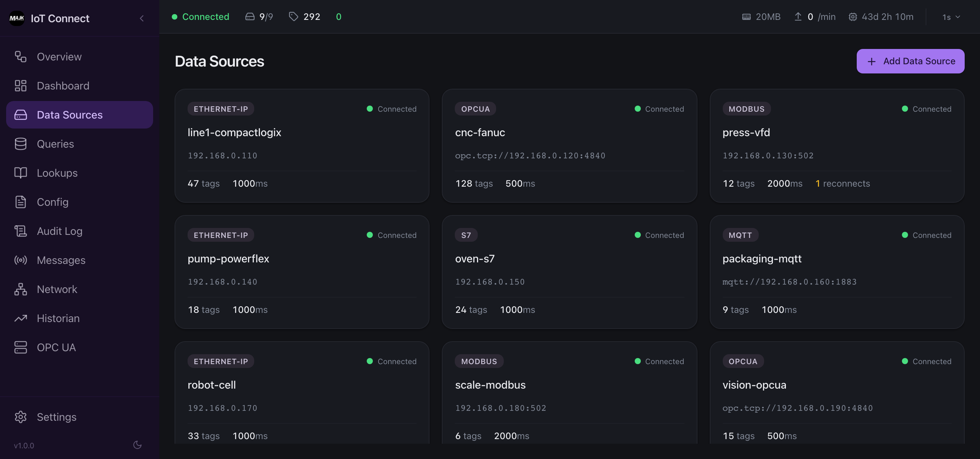The width and height of the screenshot is (980, 459).
Task: Click the MAJK logo icon
Action: pos(17,18)
